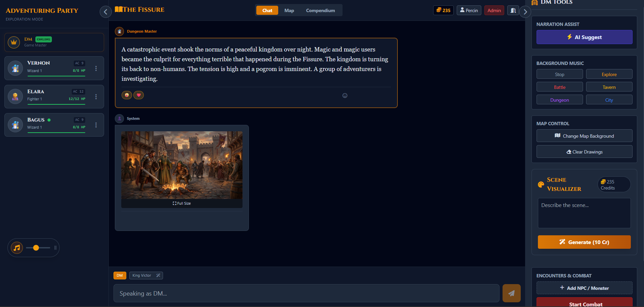The height and width of the screenshot is (307, 644).
Task: Open the emoji picker on the narration message
Action: point(345,96)
